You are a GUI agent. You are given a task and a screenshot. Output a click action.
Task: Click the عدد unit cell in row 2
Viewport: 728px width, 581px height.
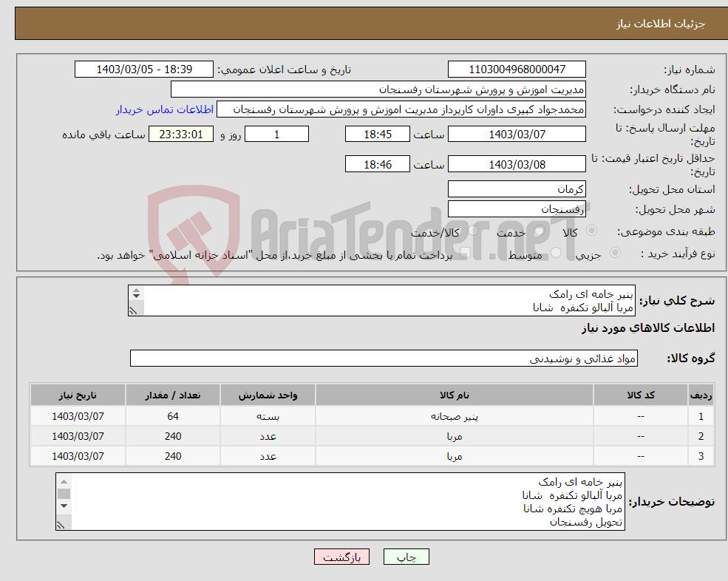[268, 436]
